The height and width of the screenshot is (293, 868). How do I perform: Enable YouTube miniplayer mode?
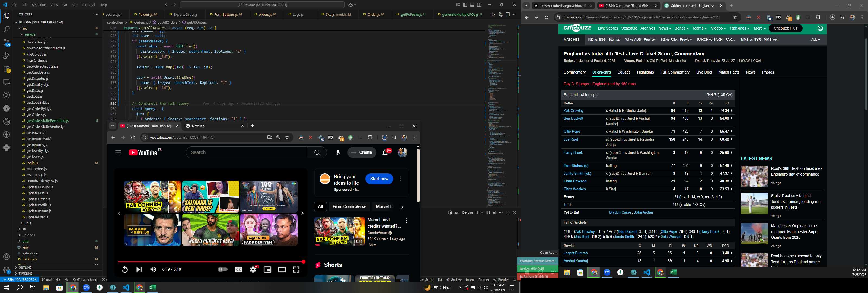[x=267, y=269]
